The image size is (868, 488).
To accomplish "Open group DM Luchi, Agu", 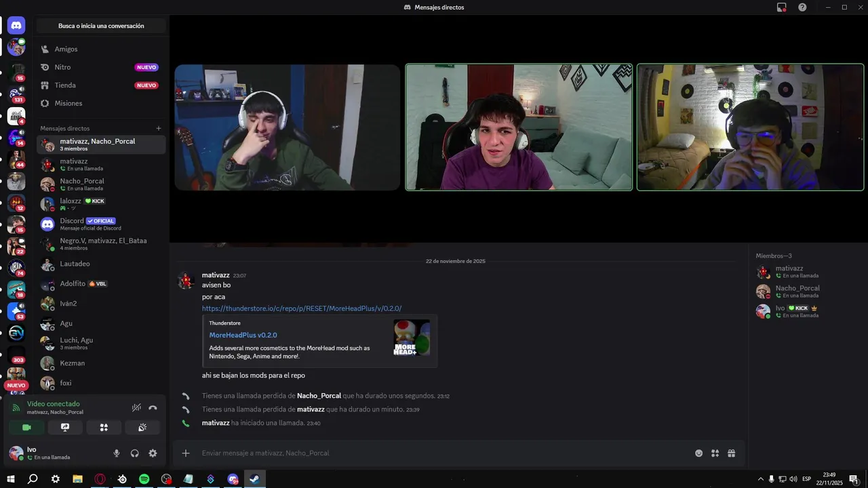I will click(x=101, y=343).
